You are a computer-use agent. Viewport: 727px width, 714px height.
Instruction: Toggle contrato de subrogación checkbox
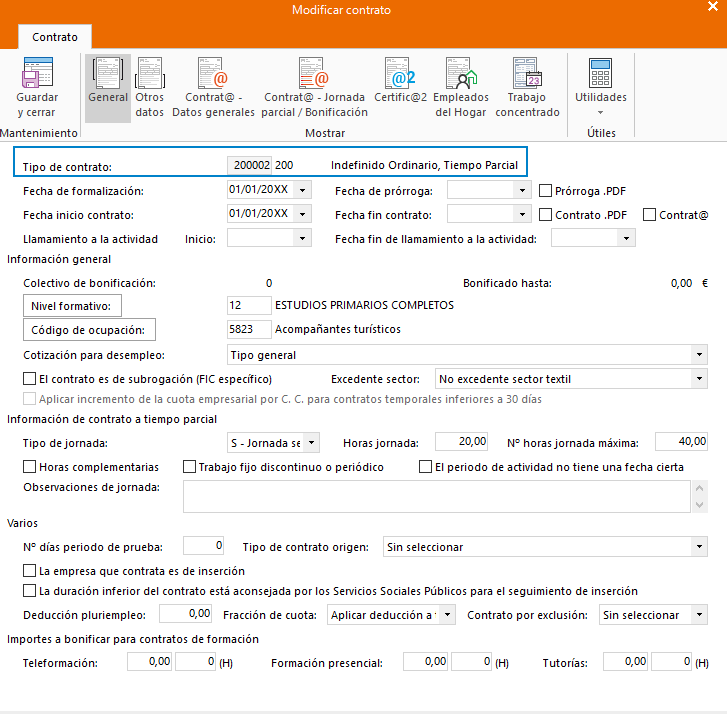coord(30,379)
